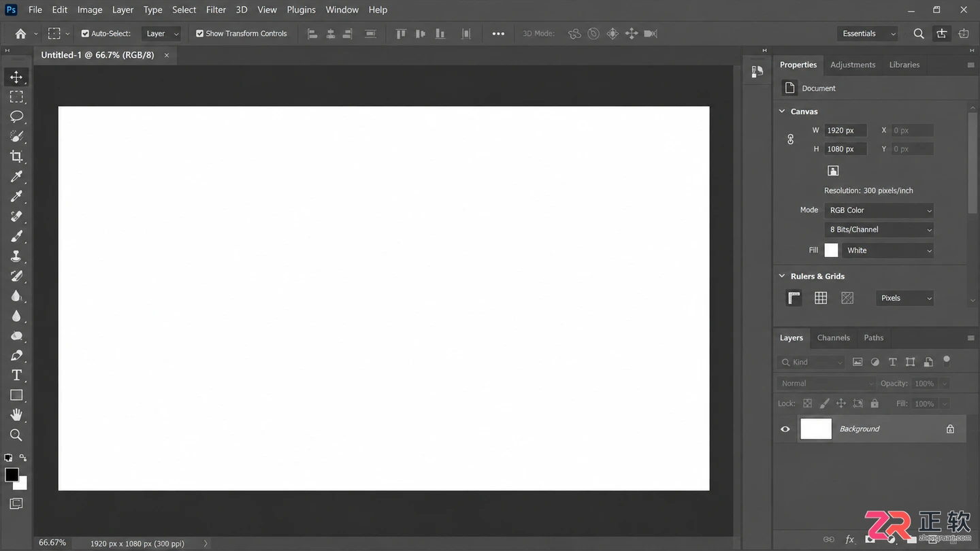Screen dimensions: 980x551
Task: Open the Filter menu
Action: tap(216, 10)
